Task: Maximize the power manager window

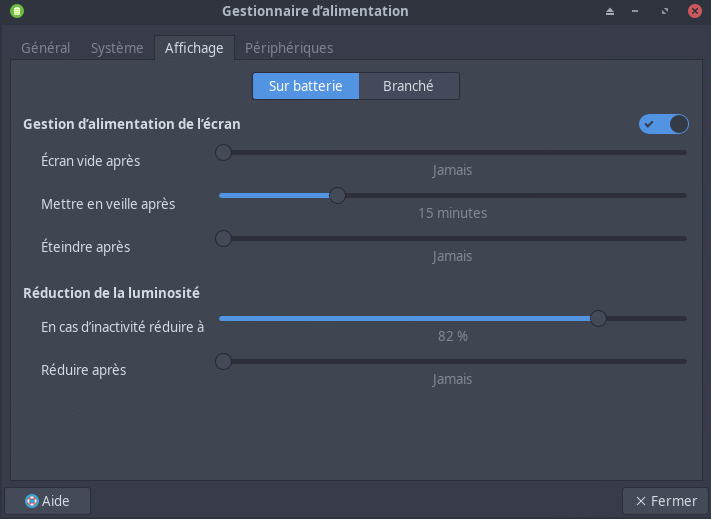Action: (665, 11)
